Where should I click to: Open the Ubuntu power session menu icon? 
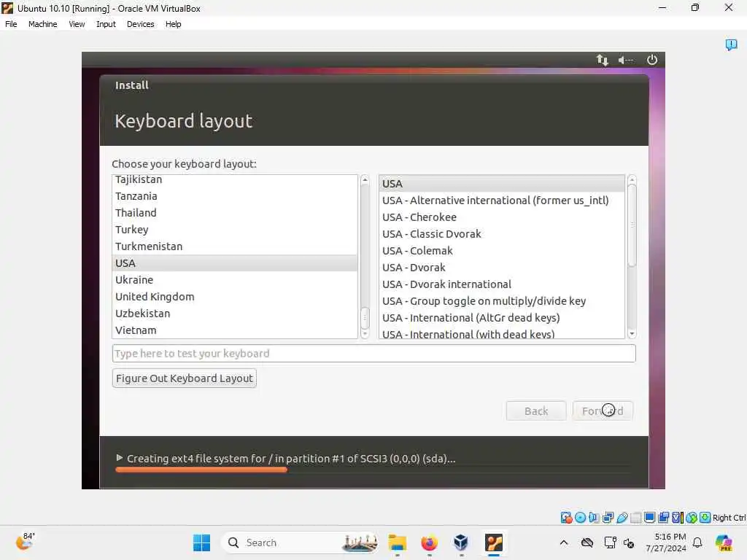pos(651,60)
